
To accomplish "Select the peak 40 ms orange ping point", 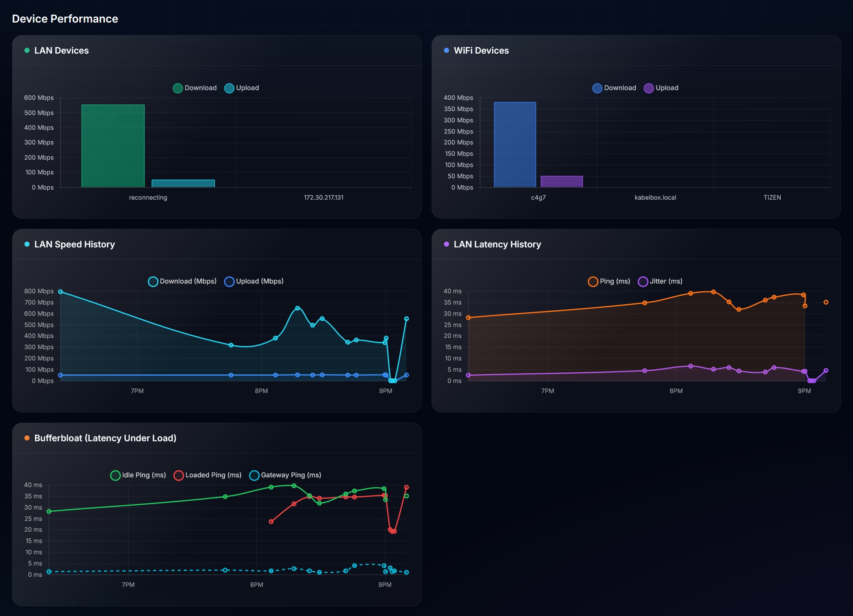I will point(713,292).
